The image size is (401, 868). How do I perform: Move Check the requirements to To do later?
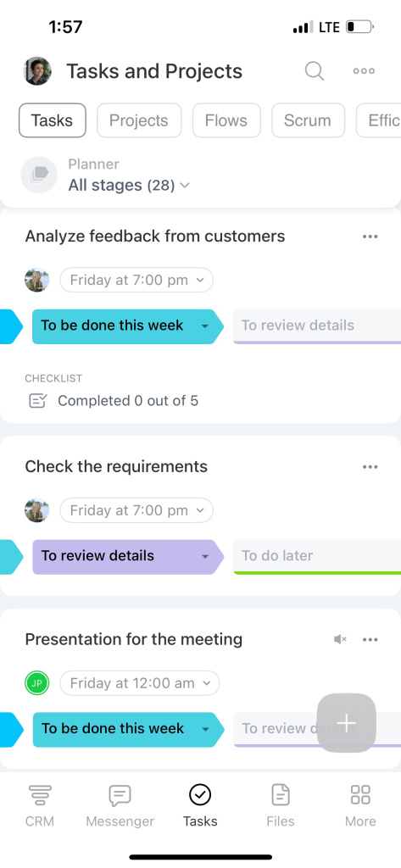[x=317, y=556]
